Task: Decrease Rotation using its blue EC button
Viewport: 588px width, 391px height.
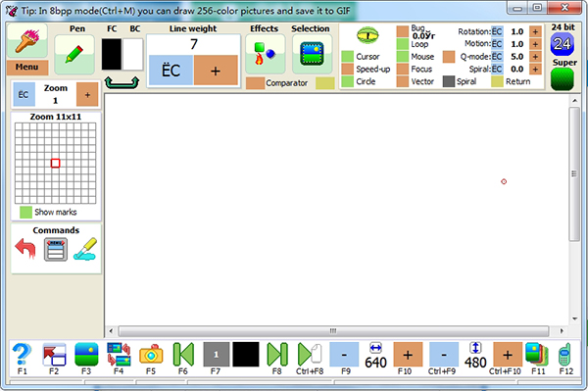Action: pyautogui.click(x=497, y=32)
